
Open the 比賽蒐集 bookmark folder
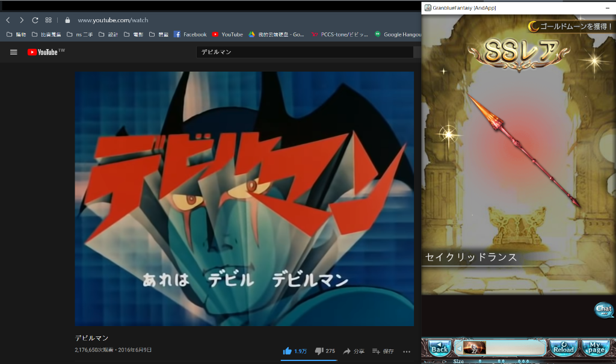tap(46, 34)
